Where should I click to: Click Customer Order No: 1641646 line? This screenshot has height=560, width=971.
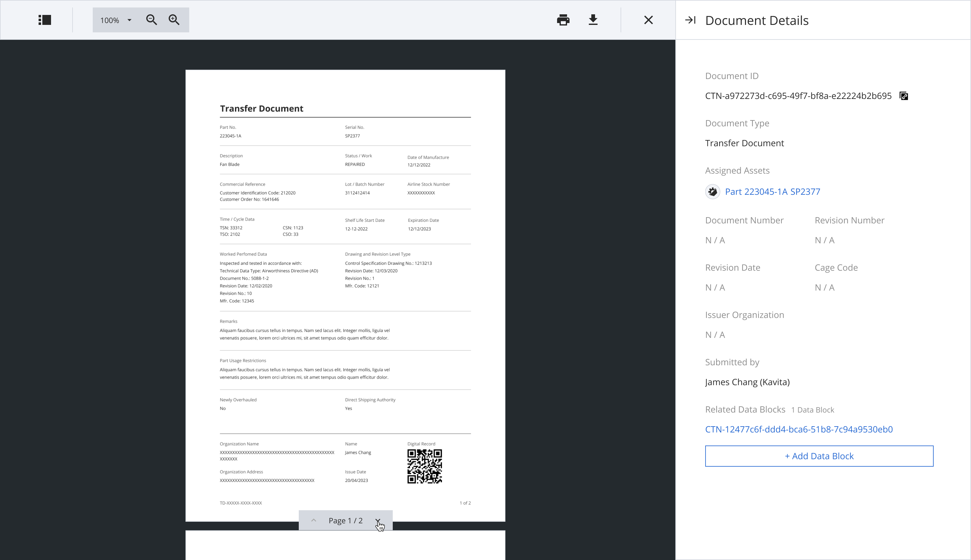tap(249, 199)
